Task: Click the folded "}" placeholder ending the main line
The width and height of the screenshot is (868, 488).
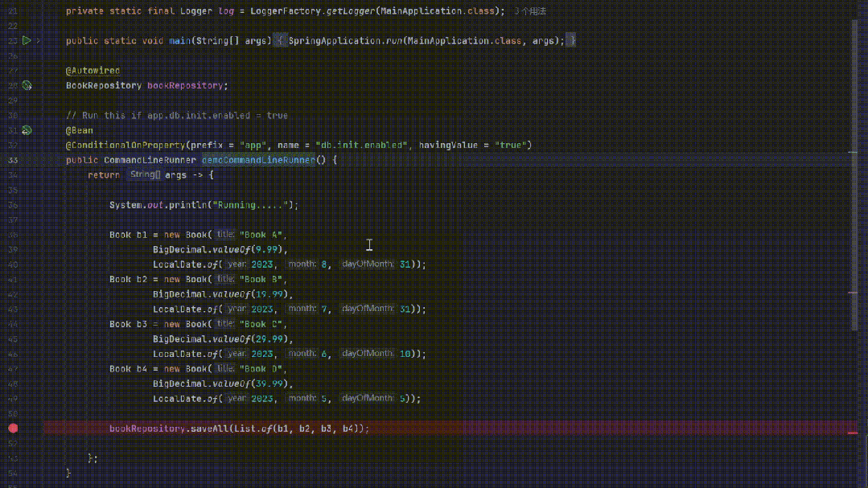Action: (x=572, y=41)
